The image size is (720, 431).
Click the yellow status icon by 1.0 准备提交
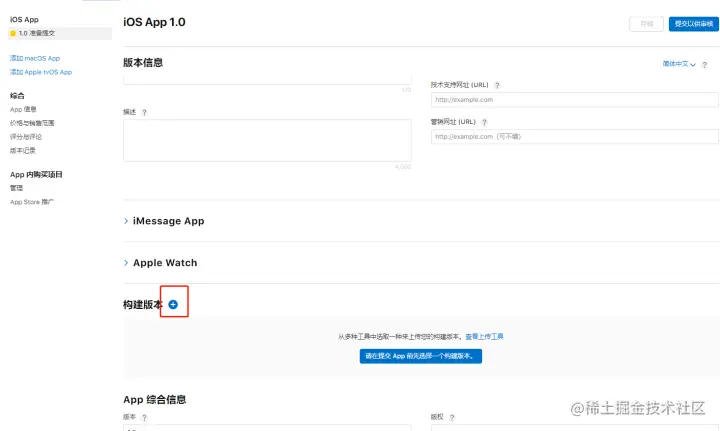pos(13,33)
